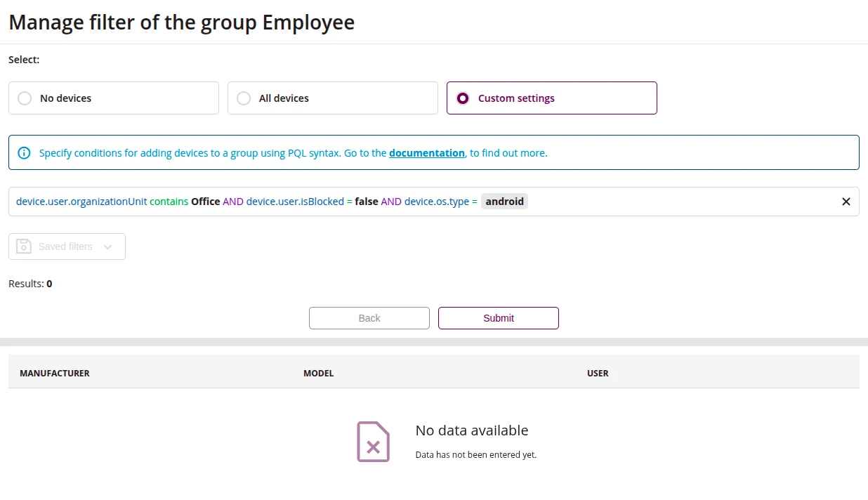The width and height of the screenshot is (868, 500).
Task: Click the Results: 0 count text
Action: pos(30,284)
